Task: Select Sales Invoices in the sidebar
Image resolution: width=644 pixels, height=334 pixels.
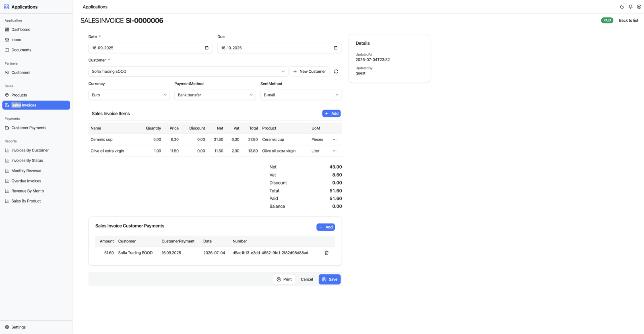Action: [36, 105]
